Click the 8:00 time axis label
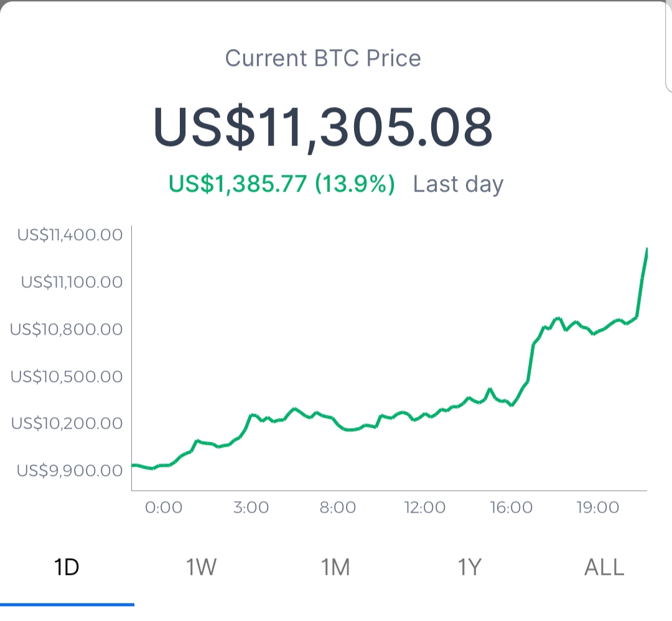 tap(338, 508)
